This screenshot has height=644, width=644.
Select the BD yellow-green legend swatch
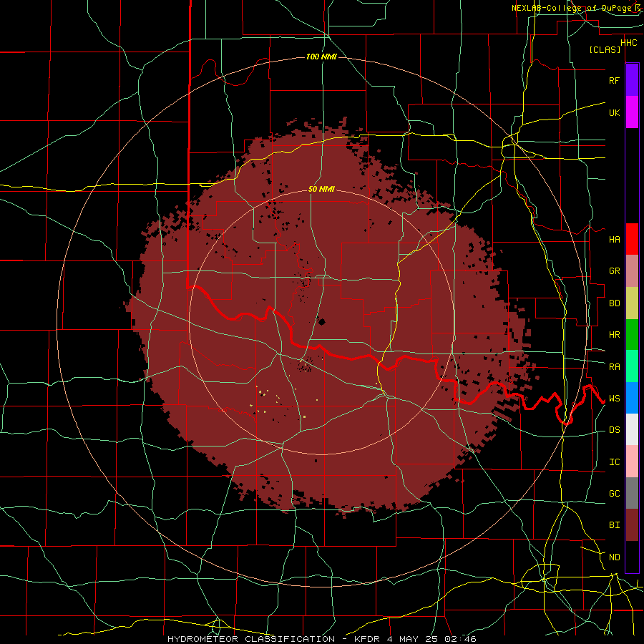click(632, 303)
